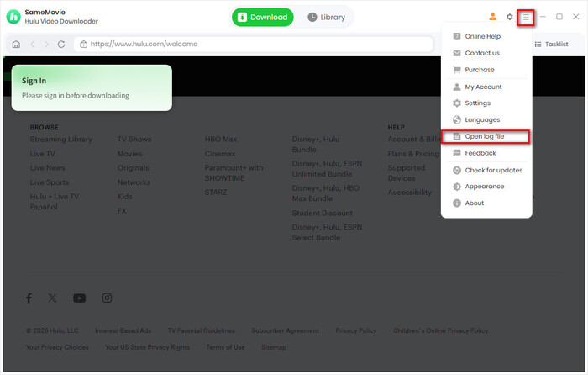The image size is (588, 375).
Task: Open HBO Max link
Action: pyautogui.click(x=220, y=140)
